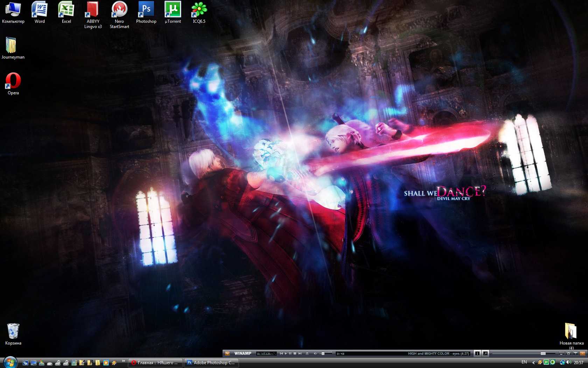Pause the Winamp playback

(290, 354)
